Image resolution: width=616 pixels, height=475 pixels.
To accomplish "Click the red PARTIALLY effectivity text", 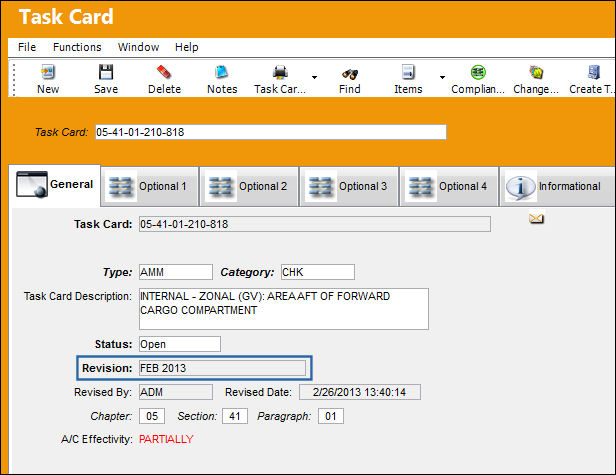I will pos(166,439).
